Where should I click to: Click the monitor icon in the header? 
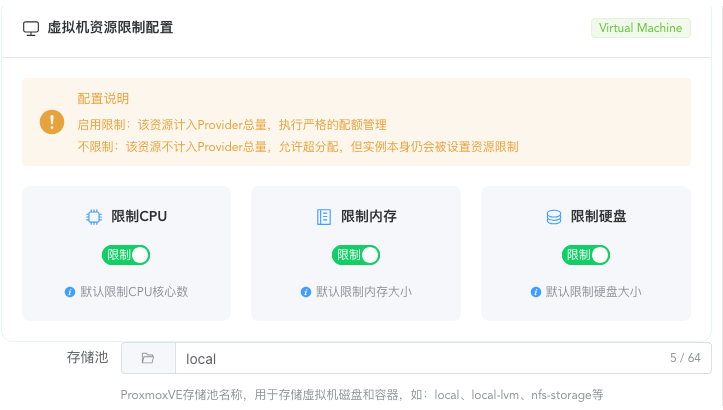click(31, 28)
